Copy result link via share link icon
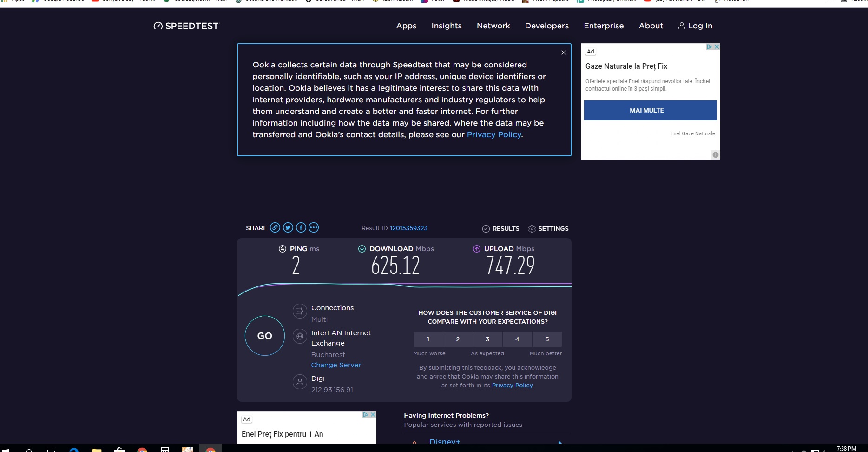Screen dimensions: 868x452 click(x=275, y=227)
